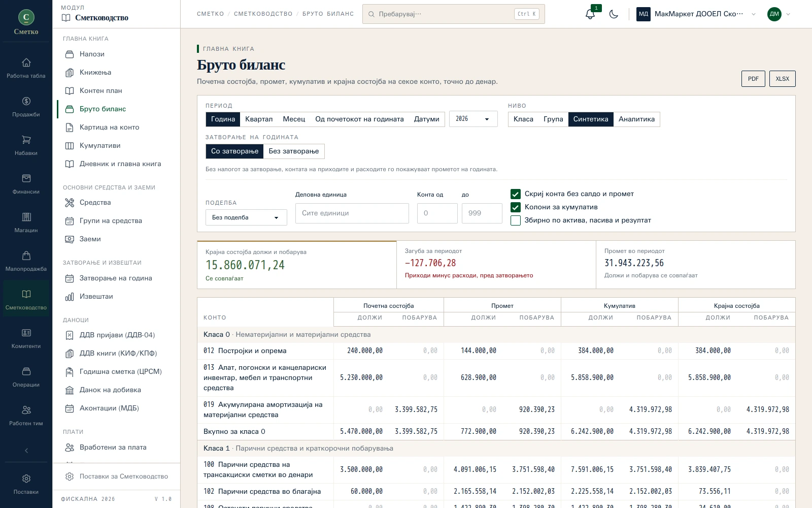Open Операции module
812x508 pixels.
coord(26,377)
